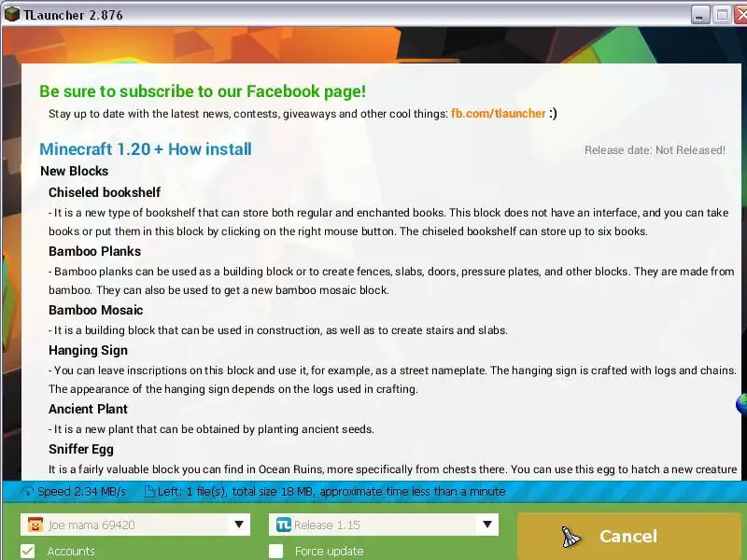The height and width of the screenshot is (560, 747).
Task: Select the Release 1.15 version field
Action: (384, 525)
